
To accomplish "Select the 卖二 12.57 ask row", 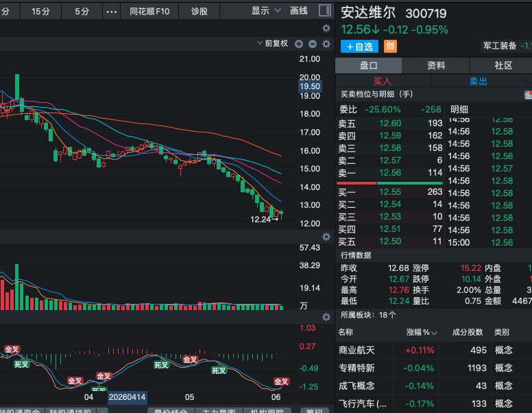I will coord(390,161).
